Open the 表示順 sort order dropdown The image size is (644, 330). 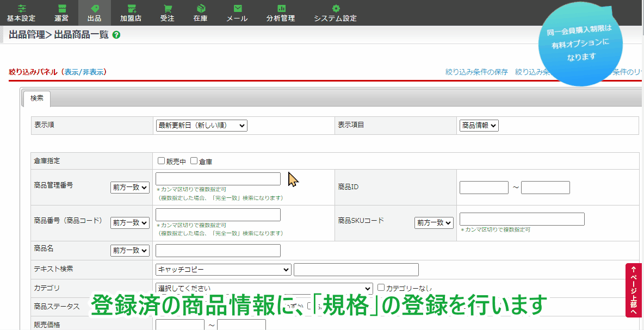coord(201,126)
